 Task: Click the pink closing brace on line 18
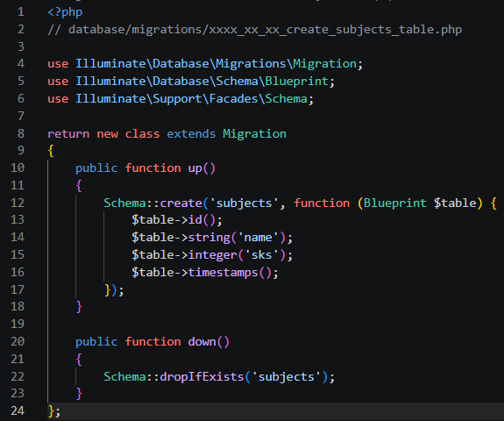coord(79,307)
